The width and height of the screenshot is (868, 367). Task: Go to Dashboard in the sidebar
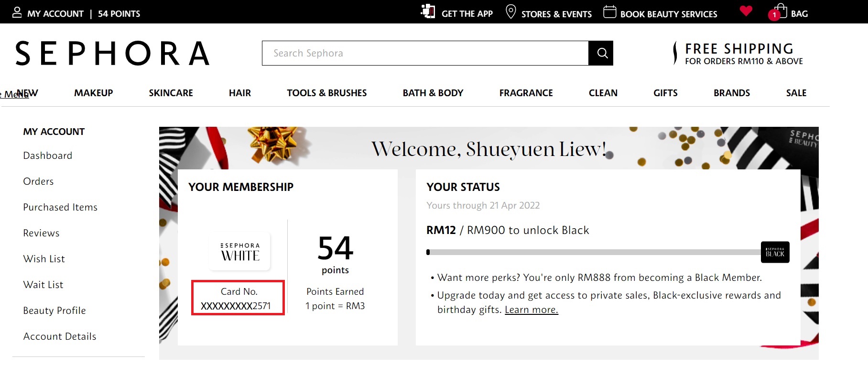coord(48,156)
